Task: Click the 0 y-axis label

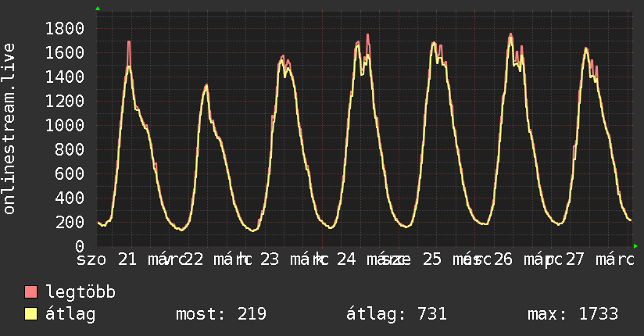Action: (80, 246)
